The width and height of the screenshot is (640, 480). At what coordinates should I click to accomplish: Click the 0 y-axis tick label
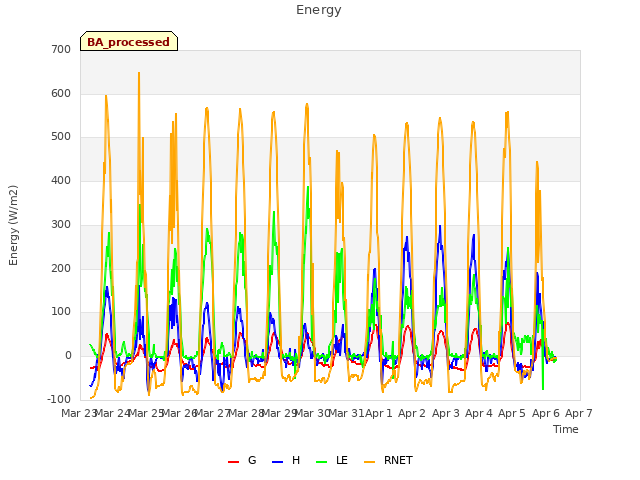point(69,356)
